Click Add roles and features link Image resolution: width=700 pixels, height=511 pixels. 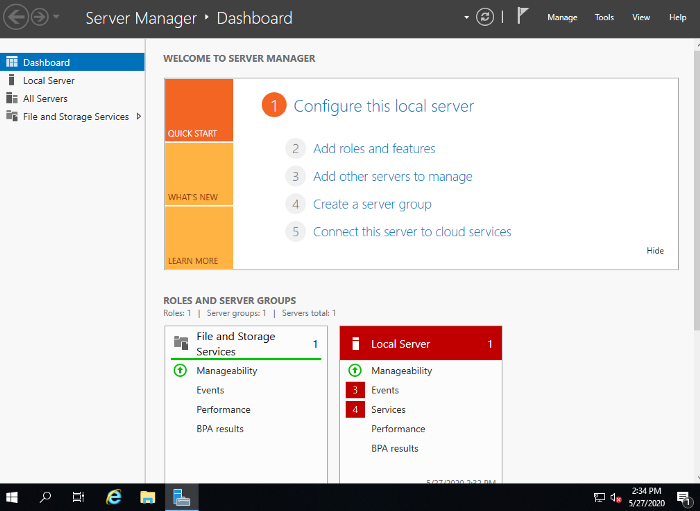pos(374,149)
